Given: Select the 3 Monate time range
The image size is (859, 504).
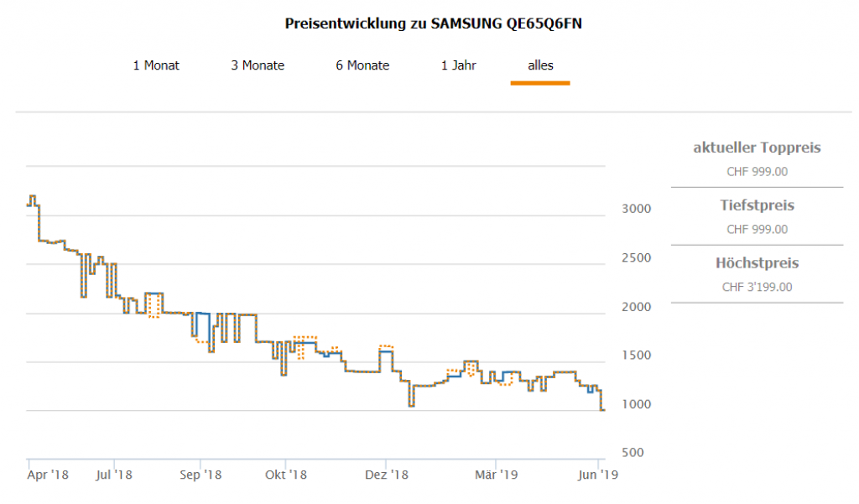Looking at the screenshot, I should point(258,65).
